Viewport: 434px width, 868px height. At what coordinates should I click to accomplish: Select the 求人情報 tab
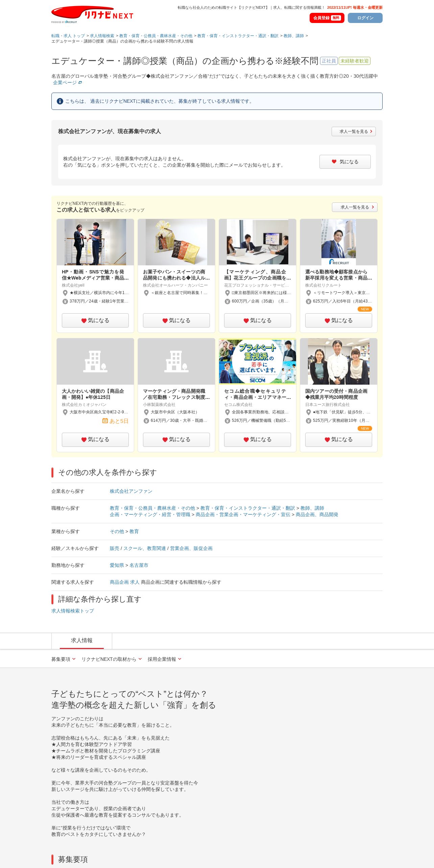(x=81, y=641)
